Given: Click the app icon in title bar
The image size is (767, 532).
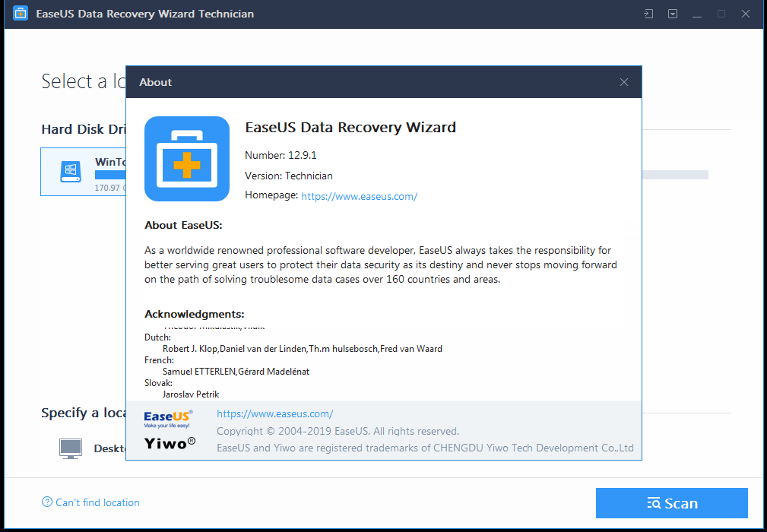Looking at the screenshot, I should tap(21, 14).
